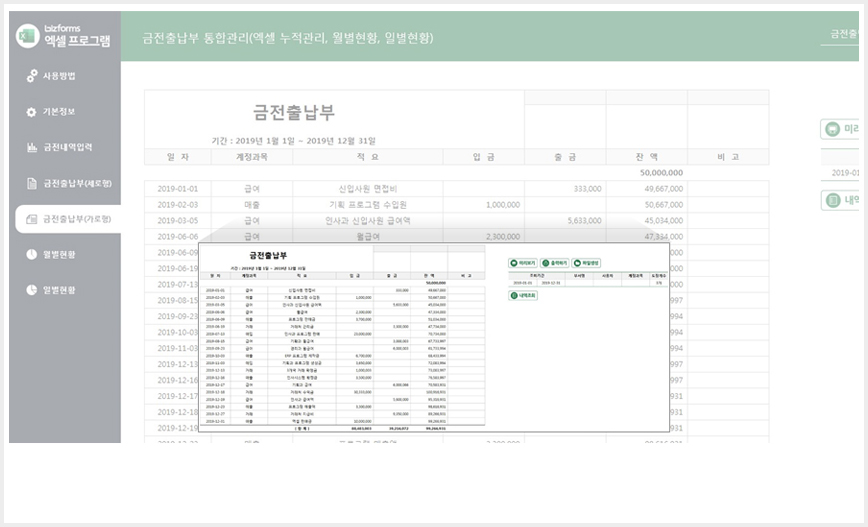This screenshot has height=527, width=868.
Task: Select the date cell 2019-12-19
Action: (x=178, y=428)
